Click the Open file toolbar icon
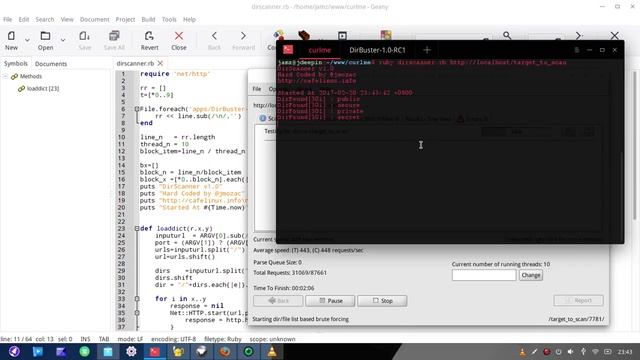Image resolution: width=640 pixels, height=360 pixels. coord(45,36)
